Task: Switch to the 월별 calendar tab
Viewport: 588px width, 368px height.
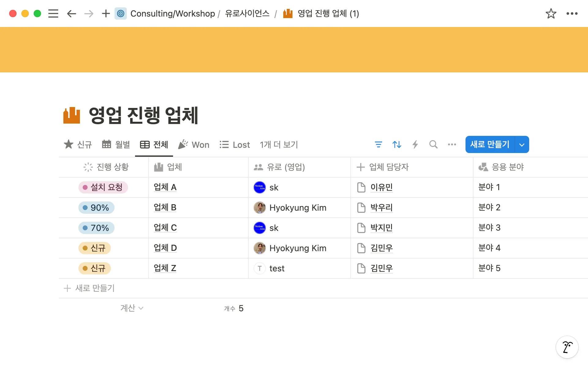Action: (x=116, y=145)
